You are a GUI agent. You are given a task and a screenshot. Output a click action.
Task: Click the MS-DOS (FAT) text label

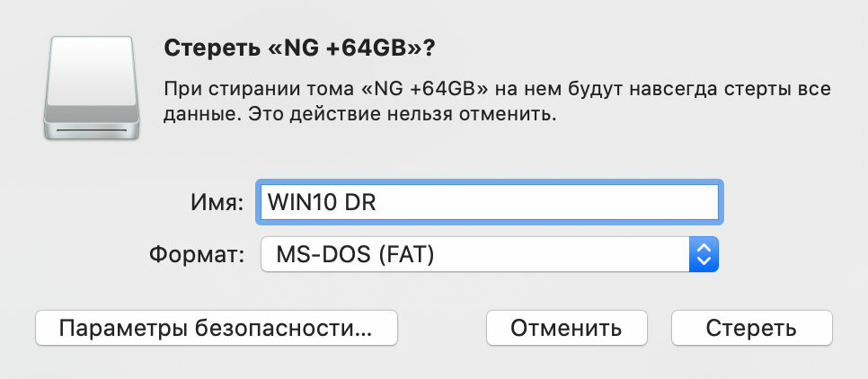(x=356, y=254)
